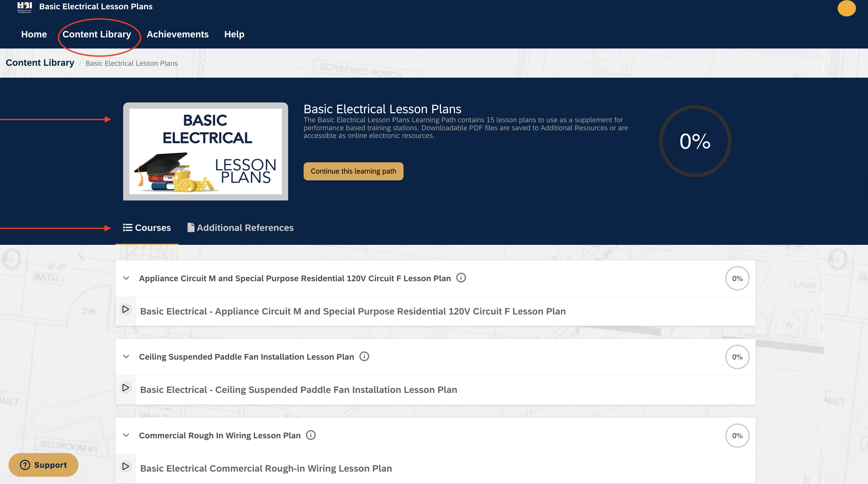The width and height of the screenshot is (868, 484).
Task: Collapse the Commercial Rough In Wiring section
Action: coord(126,435)
